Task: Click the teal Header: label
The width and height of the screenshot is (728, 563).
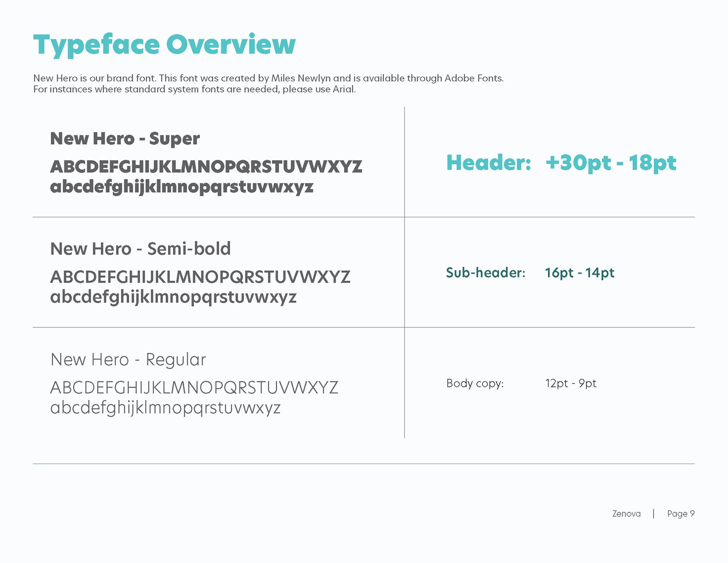Action: point(488,163)
